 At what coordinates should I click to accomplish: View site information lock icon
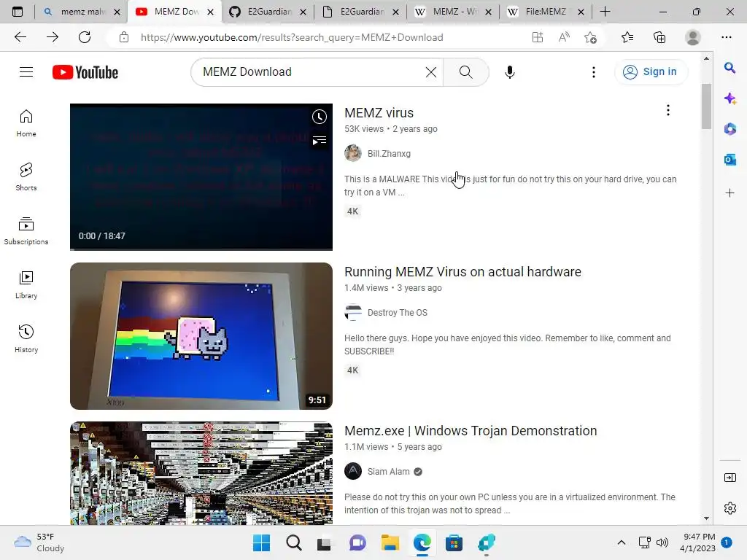pyautogui.click(x=124, y=37)
